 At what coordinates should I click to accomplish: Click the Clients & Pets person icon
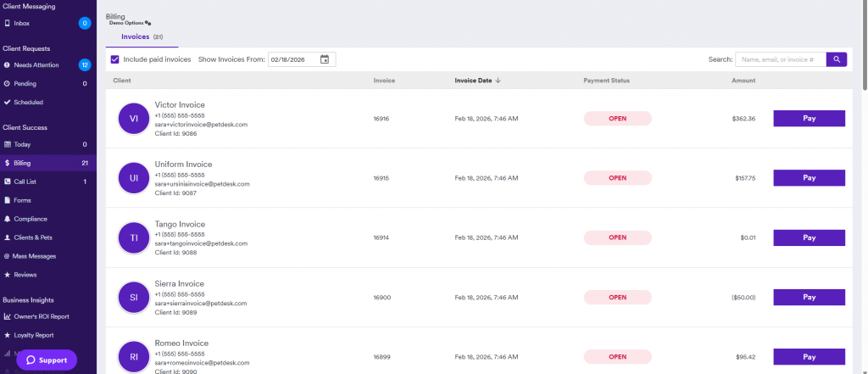tap(7, 237)
